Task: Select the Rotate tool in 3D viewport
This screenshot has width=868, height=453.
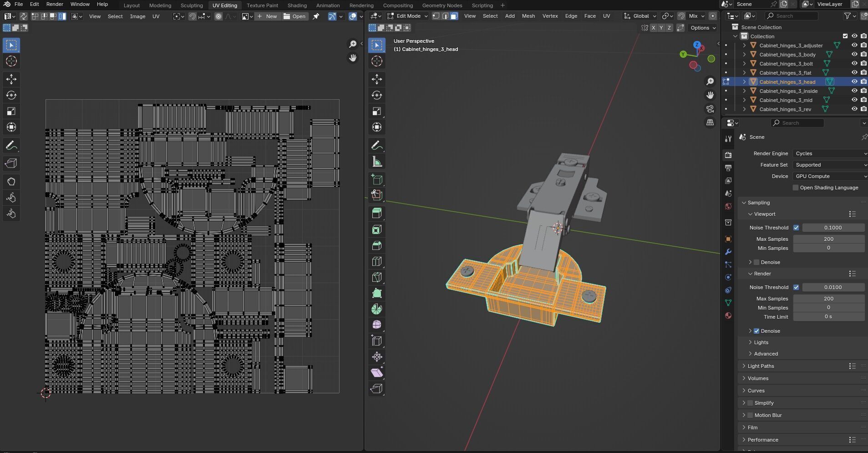Action: pos(377,95)
